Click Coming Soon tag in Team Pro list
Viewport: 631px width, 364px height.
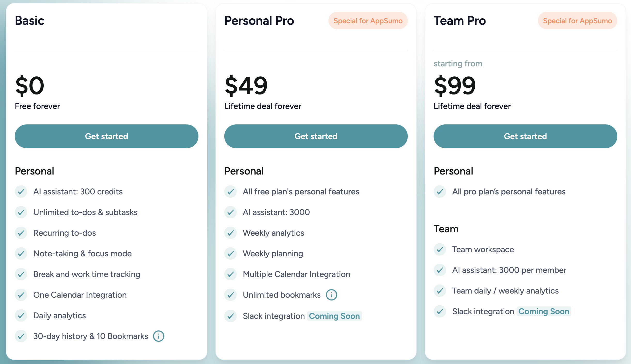point(544,311)
